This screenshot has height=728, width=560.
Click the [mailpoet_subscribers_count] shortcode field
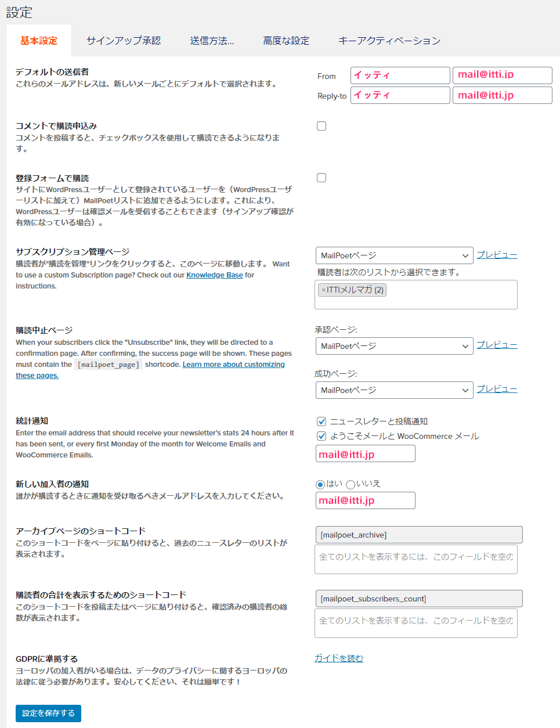[x=418, y=599]
